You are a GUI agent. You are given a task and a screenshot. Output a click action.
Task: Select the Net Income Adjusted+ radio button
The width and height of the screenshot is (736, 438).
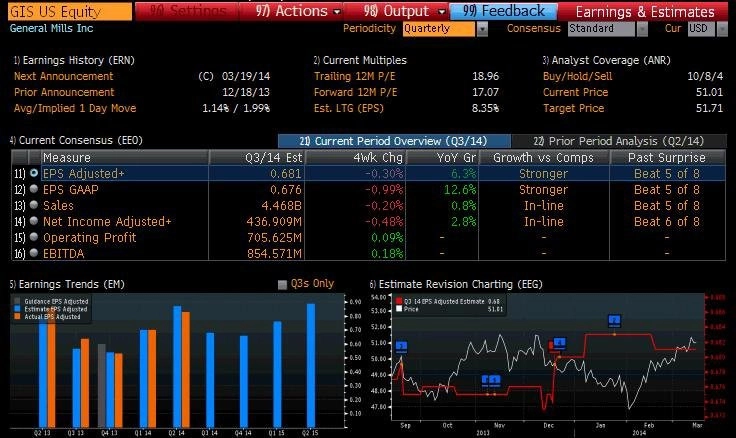34,221
